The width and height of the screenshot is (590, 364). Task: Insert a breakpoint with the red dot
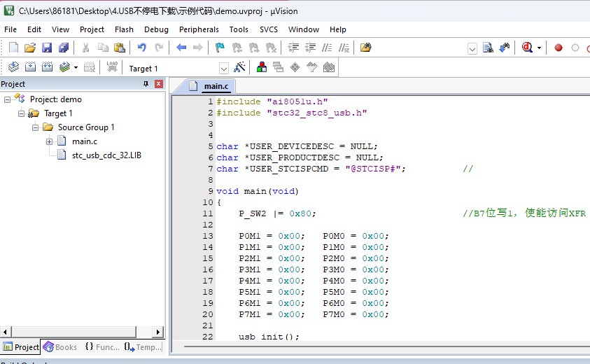click(x=559, y=48)
